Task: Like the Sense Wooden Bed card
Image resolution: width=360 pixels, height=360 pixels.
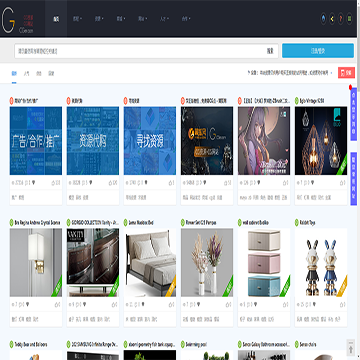Action: coord(170,304)
